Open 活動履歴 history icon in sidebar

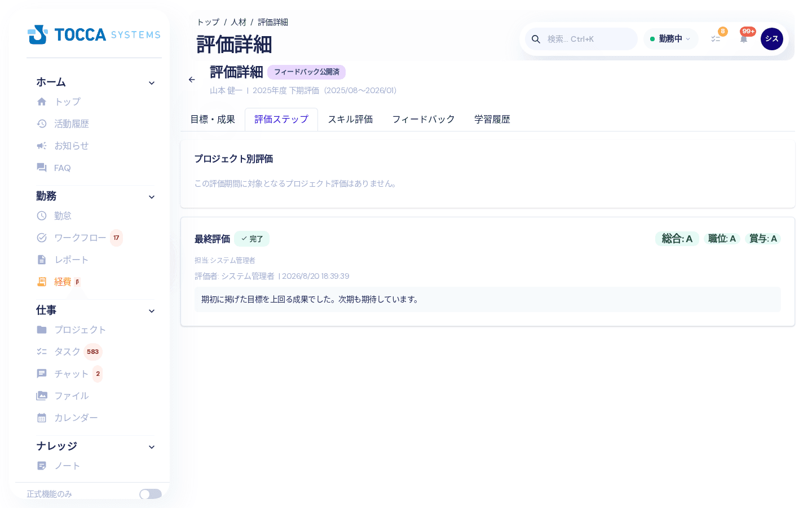coord(42,124)
